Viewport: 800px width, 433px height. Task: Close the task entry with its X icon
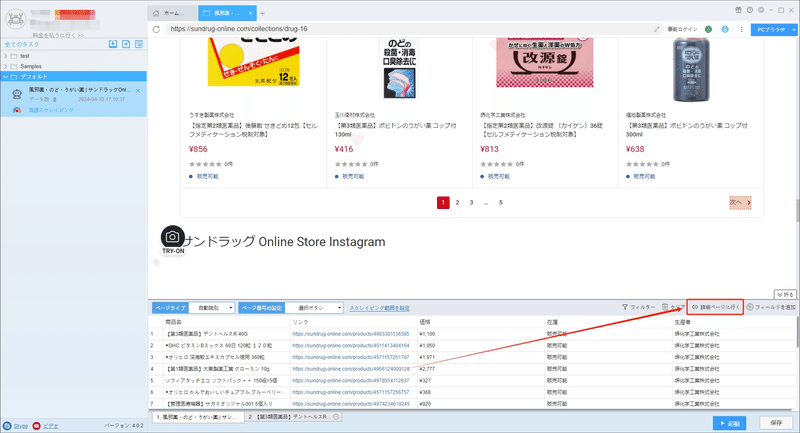point(138,91)
